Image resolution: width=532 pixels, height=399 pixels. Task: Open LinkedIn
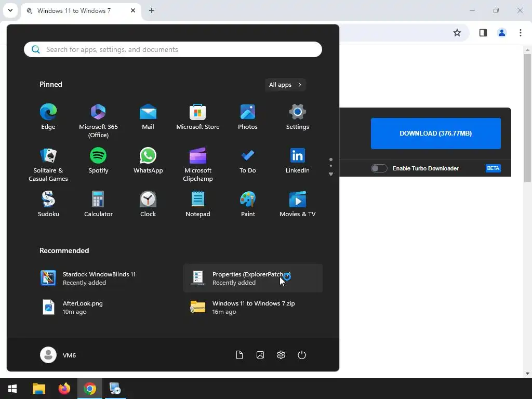298,161
